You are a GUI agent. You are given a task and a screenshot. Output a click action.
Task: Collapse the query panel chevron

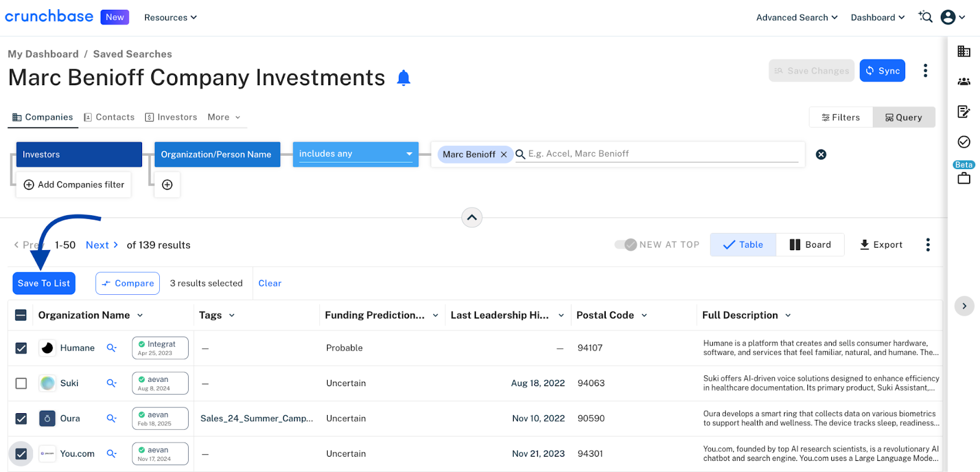[x=472, y=218]
